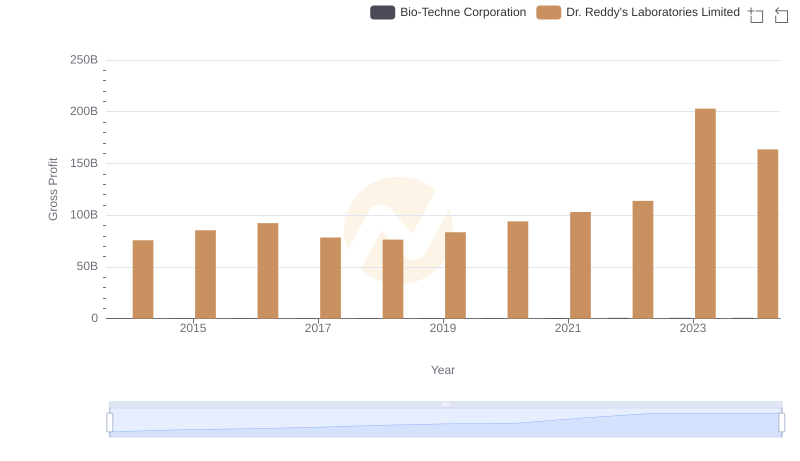Click the Dr. Reddy's bar for 2023
Screen dimensions: 800x461
705,214
